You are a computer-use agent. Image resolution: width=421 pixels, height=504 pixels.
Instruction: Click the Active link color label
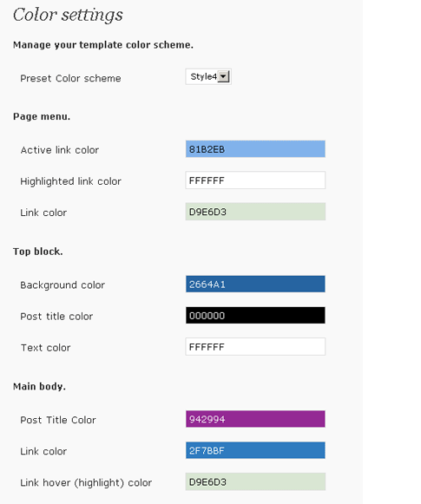[60, 150]
